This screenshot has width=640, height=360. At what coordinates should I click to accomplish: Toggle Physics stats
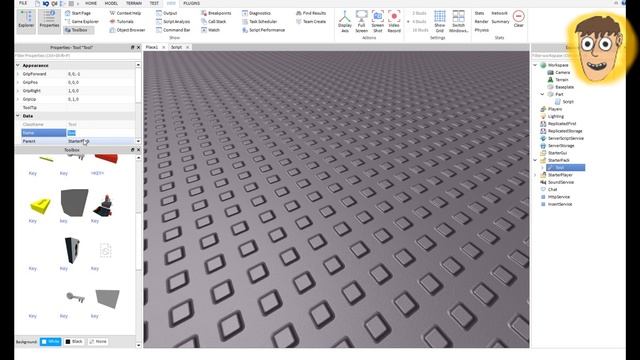pyautogui.click(x=482, y=30)
